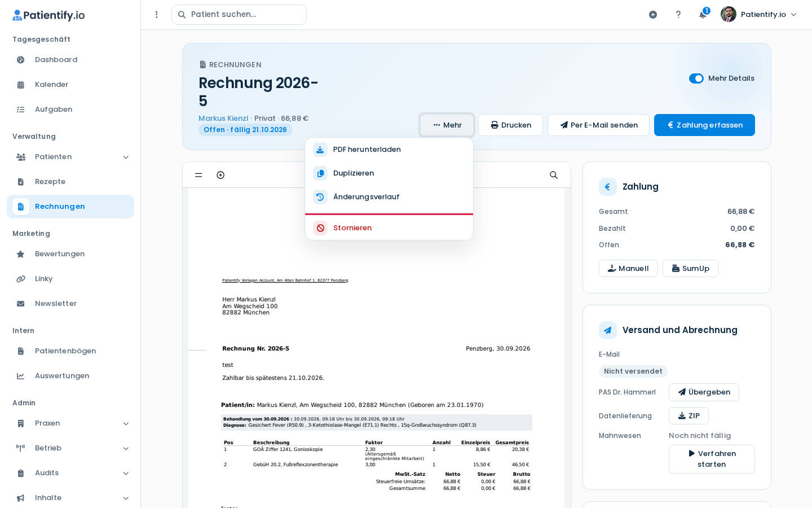Click the Manuell payment button
Viewport: 812px width, 508px height.
pos(628,269)
